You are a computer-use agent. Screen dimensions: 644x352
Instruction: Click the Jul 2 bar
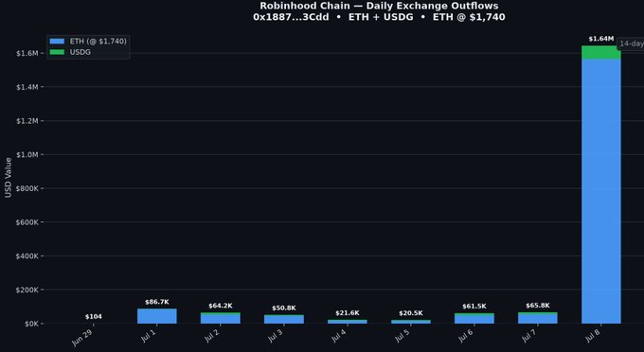click(x=221, y=318)
